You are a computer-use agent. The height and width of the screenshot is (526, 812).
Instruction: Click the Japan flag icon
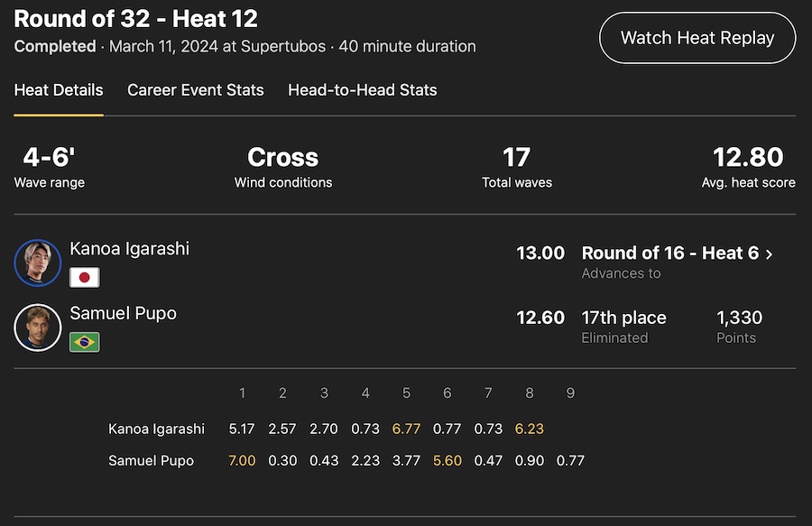[85, 277]
